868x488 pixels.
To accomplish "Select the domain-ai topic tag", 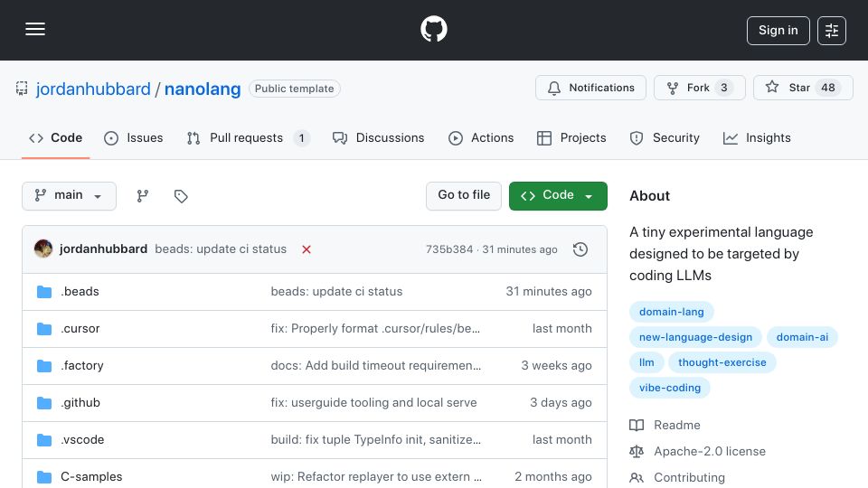I will pyautogui.click(x=802, y=337).
